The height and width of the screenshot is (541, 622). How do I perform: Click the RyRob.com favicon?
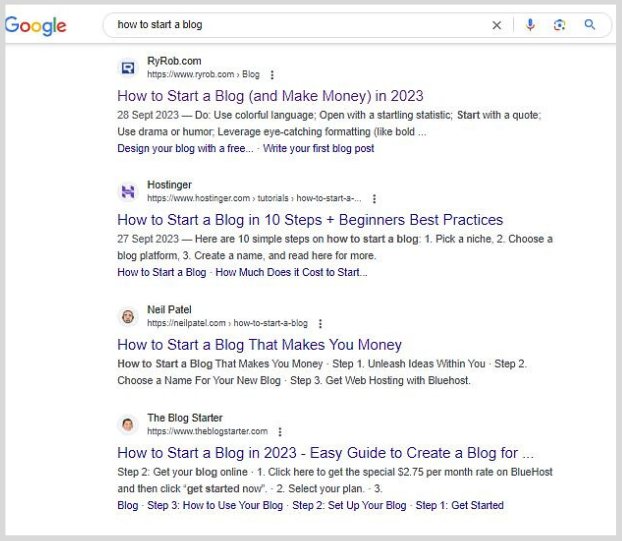(x=128, y=68)
